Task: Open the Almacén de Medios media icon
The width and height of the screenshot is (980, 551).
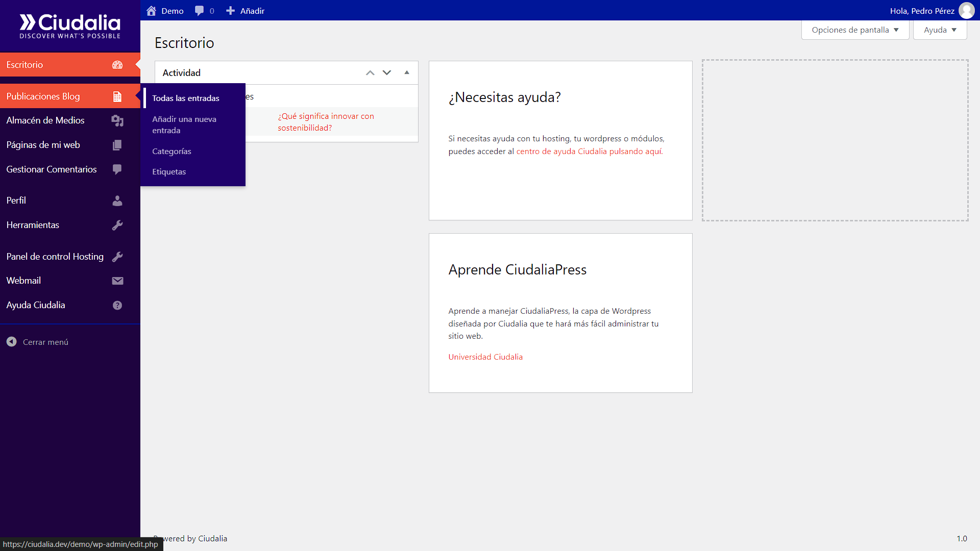Action: (117, 121)
